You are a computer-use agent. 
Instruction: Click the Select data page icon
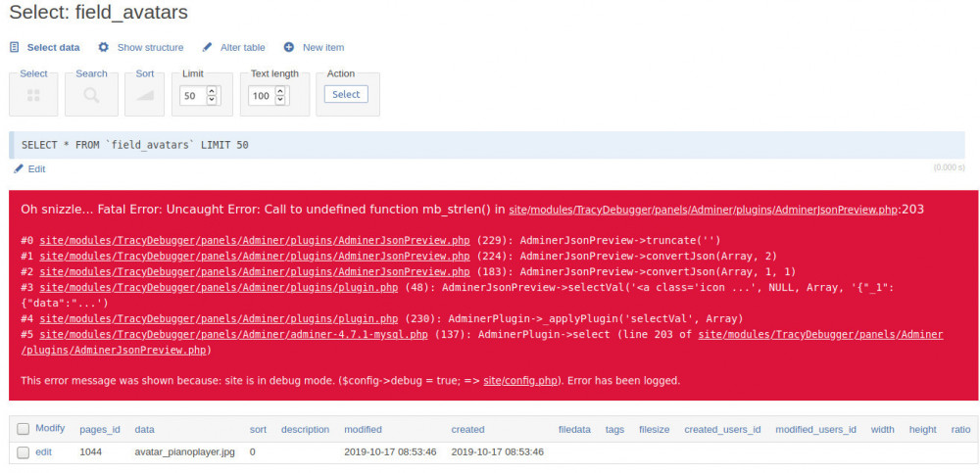coord(15,47)
